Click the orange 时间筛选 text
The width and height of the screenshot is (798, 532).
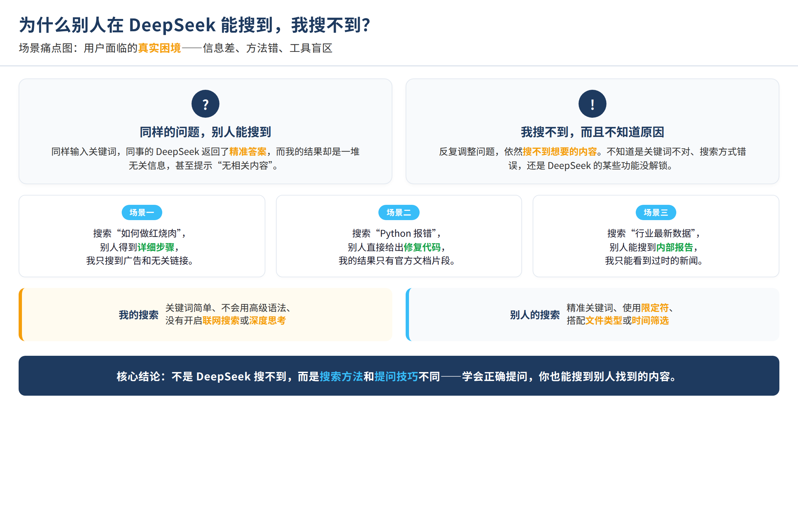coord(650,321)
